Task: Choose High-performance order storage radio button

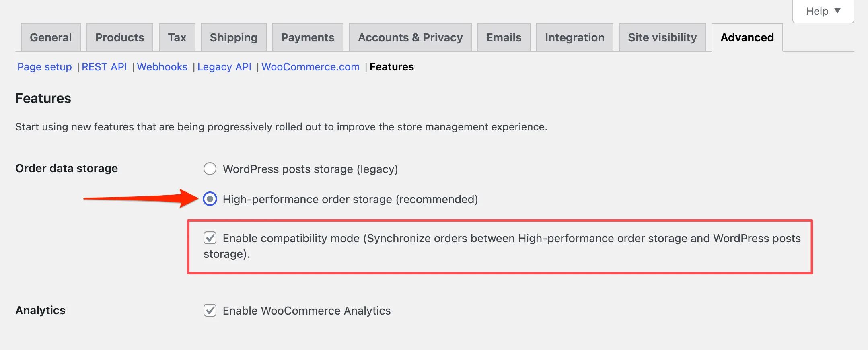Action: (210, 199)
